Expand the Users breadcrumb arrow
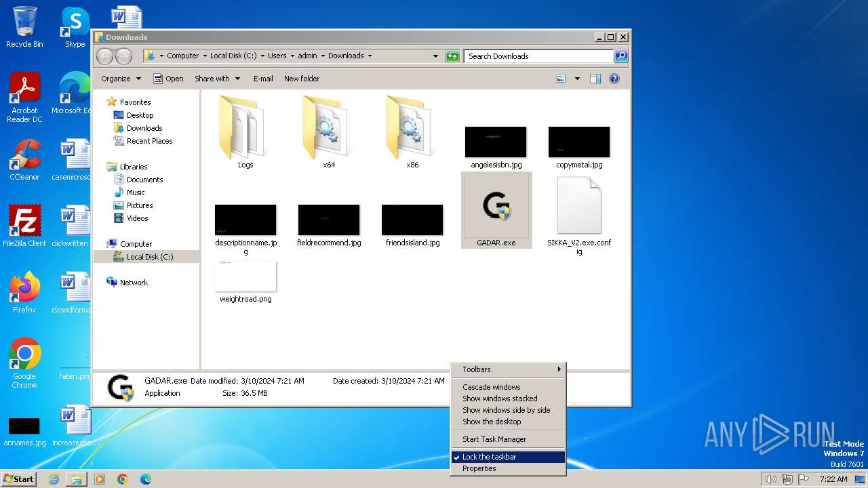 (x=293, y=56)
